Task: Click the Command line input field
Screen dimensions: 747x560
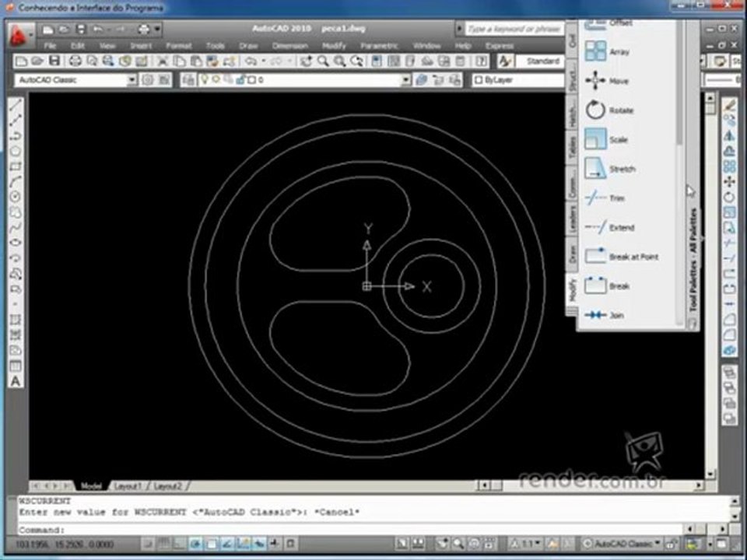Action: [x=352, y=530]
